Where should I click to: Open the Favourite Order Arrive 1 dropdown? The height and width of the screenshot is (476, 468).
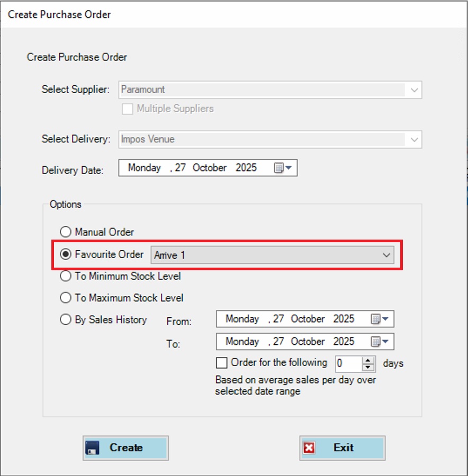click(386, 255)
